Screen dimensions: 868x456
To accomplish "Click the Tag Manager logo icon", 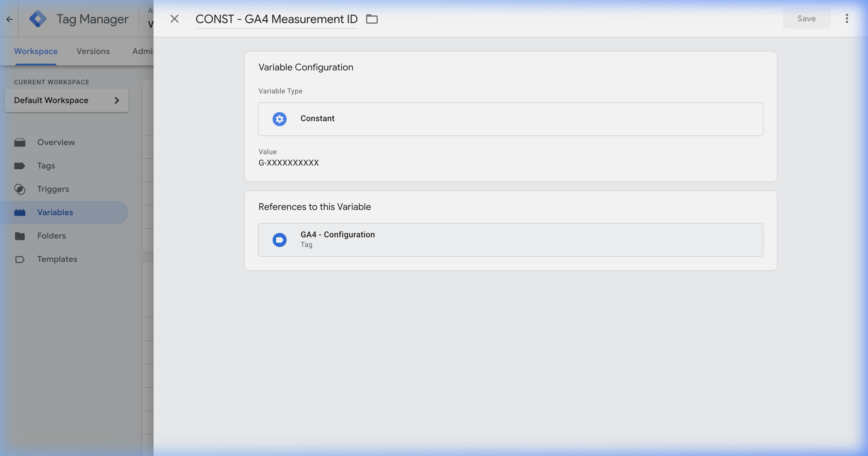I will [x=38, y=18].
